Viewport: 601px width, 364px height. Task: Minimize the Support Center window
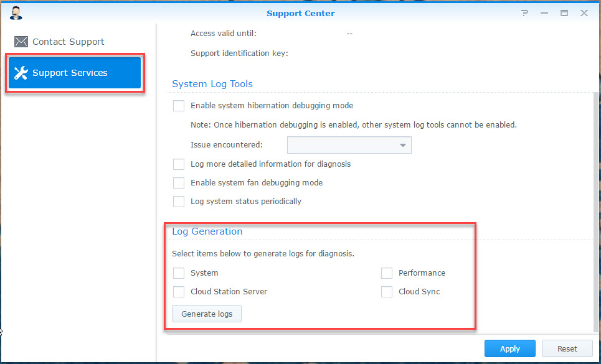click(545, 13)
